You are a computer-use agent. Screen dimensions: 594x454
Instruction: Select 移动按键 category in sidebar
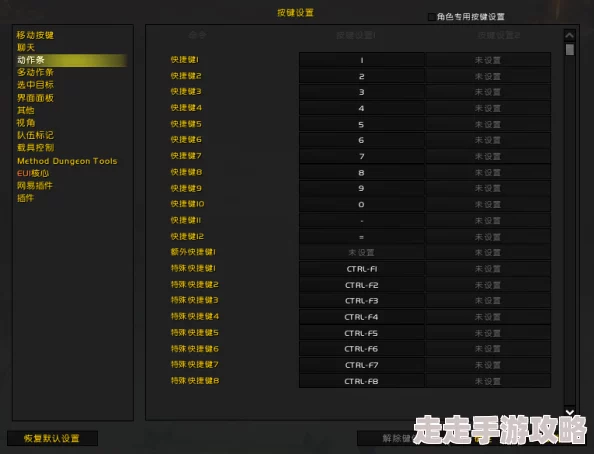[x=35, y=35]
